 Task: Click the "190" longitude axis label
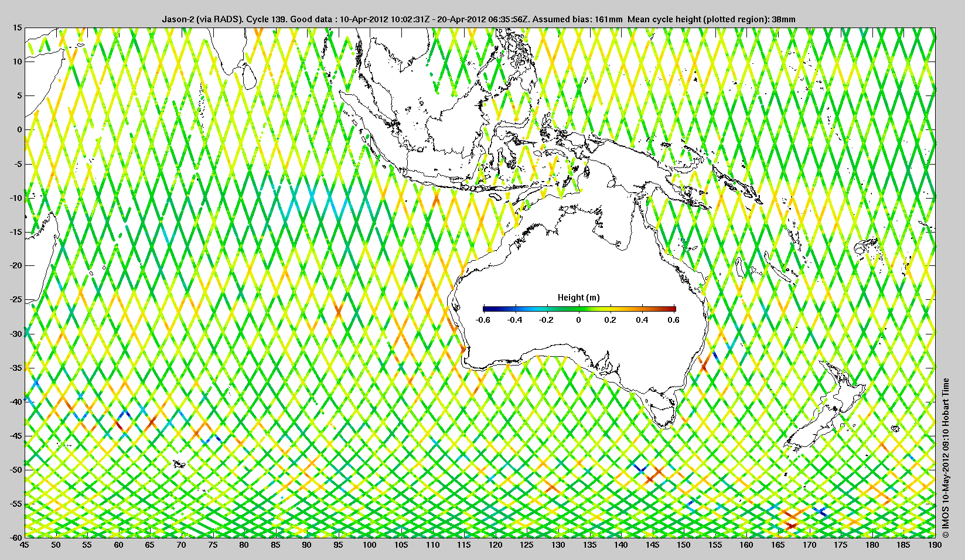pyautogui.click(x=935, y=545)
